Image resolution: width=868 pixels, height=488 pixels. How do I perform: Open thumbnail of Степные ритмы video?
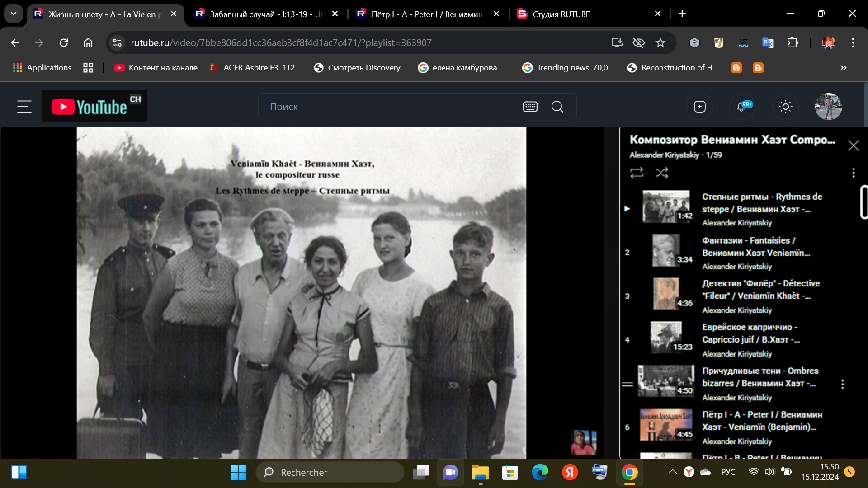coord(666,206)
